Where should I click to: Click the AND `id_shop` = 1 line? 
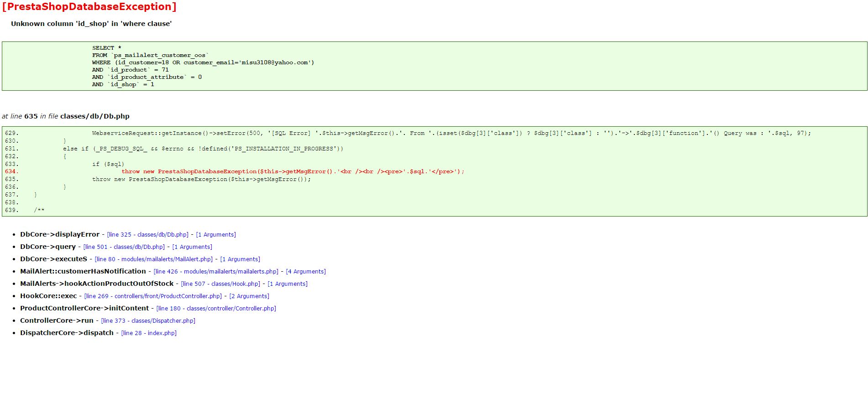pyautogui.click(x=123, y=84)
